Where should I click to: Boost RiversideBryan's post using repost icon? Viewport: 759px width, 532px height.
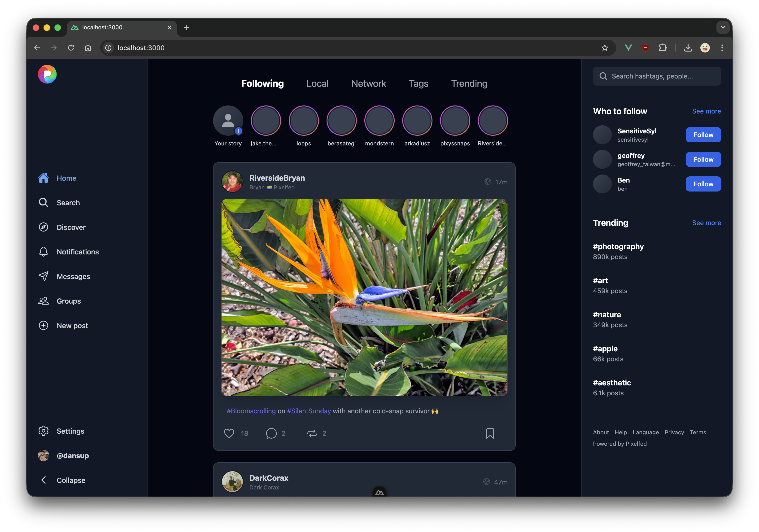click(312, 433)
